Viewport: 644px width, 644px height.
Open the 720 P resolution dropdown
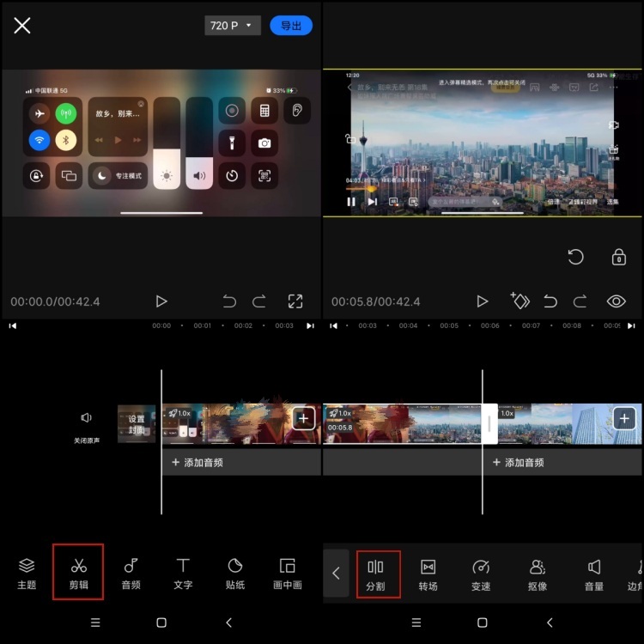(x=233, y=26)
